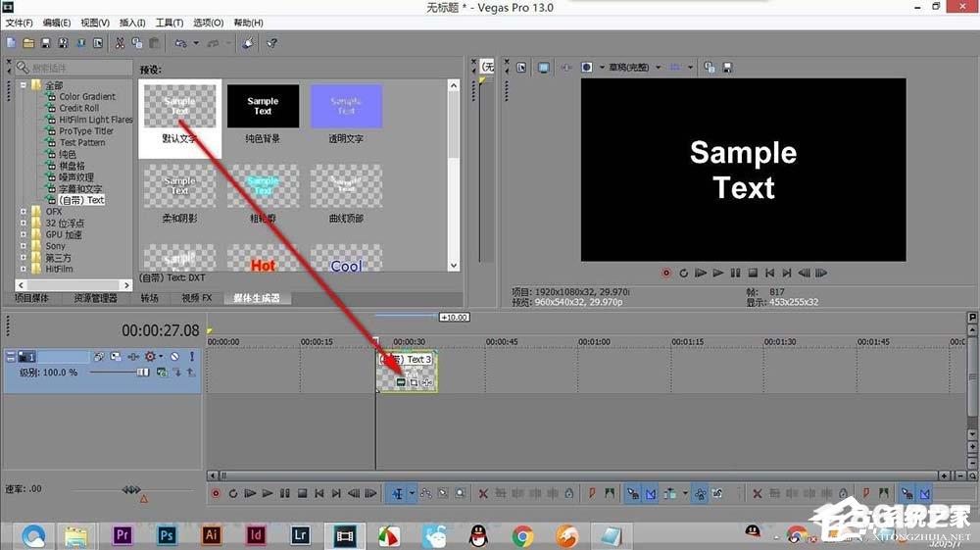The height and width of the screenshot is (550, 980).
Task: Toggle enable snapping in timeline toolbar
Action: click(632, 494)
